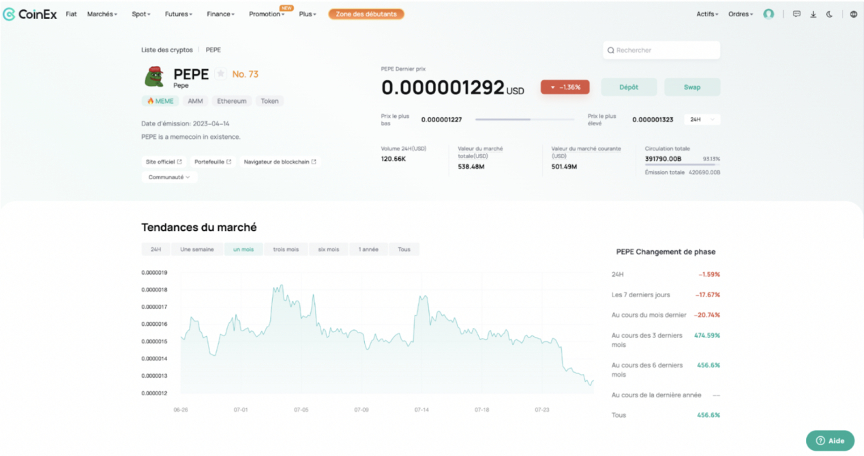Switch to dark mode moon icon
The image size is (864, 456).
pyautogui.click(x=829, y=14)
